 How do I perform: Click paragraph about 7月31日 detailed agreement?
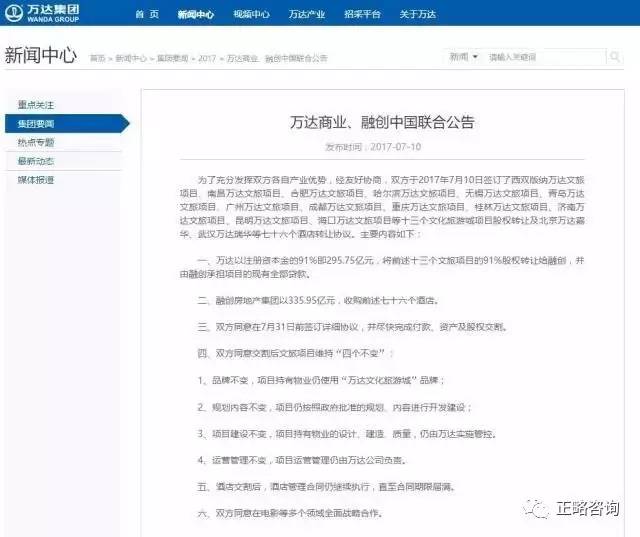click(x=352, y=327)
